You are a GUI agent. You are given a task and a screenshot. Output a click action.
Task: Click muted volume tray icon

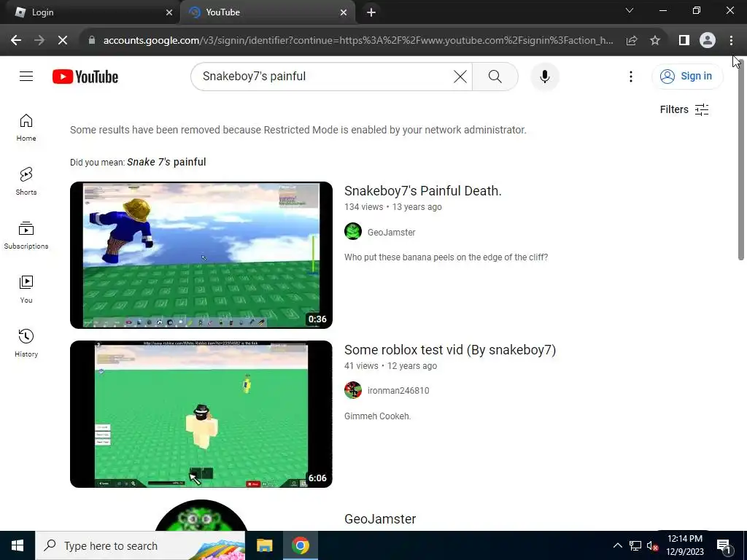652,545
